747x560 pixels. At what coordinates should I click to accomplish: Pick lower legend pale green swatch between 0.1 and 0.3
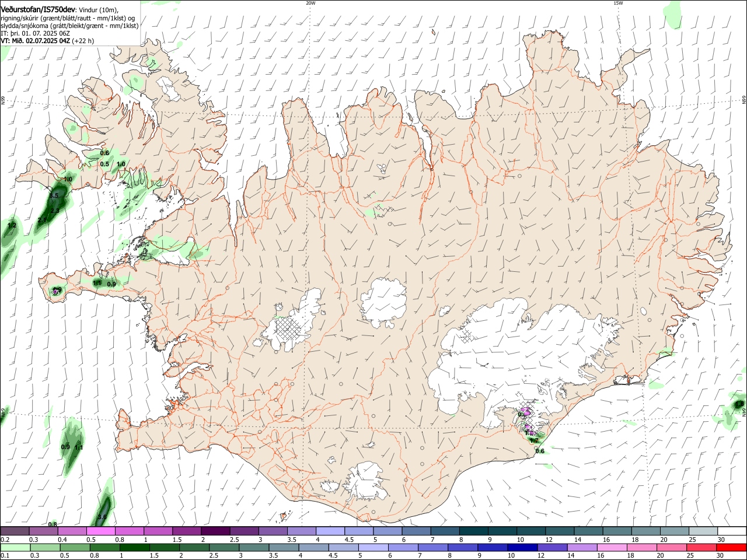pyautogui.click(x=15, y=547)
